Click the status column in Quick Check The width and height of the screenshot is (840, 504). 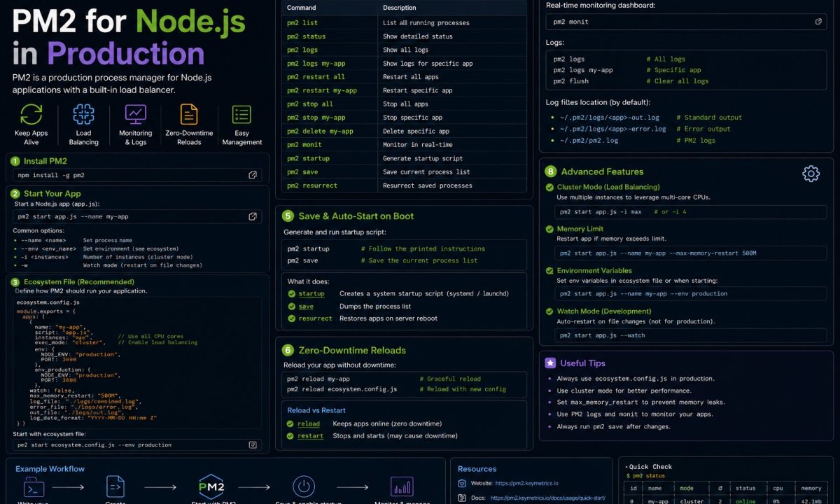coord(745,488)
